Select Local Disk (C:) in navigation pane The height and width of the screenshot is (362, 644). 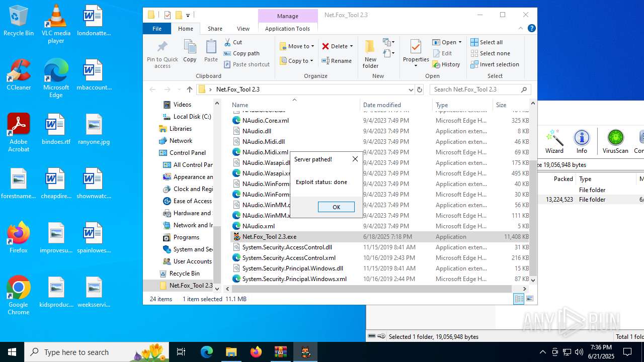point(187,117)
